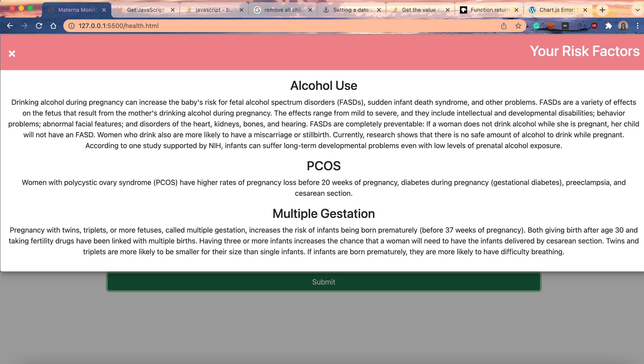Open the share page icon
Image resolution: width=644 pixels, height=364 pixels.
click(x=504, y=26)
